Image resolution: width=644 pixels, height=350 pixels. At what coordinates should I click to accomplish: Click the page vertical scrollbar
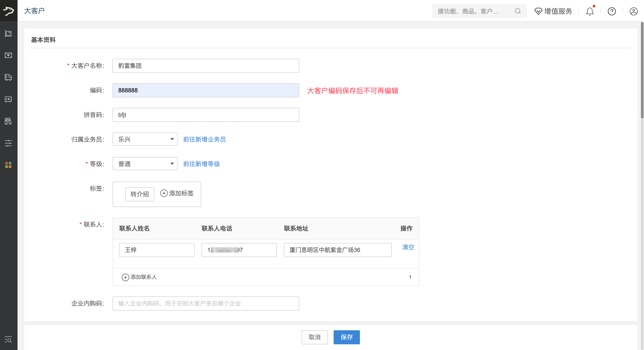point(642,70)
